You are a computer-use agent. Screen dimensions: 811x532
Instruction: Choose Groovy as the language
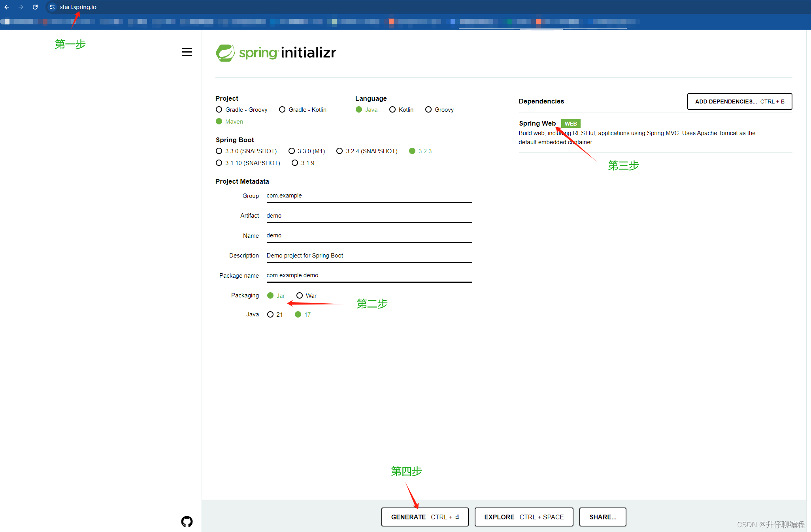click(x=439, y=110)
